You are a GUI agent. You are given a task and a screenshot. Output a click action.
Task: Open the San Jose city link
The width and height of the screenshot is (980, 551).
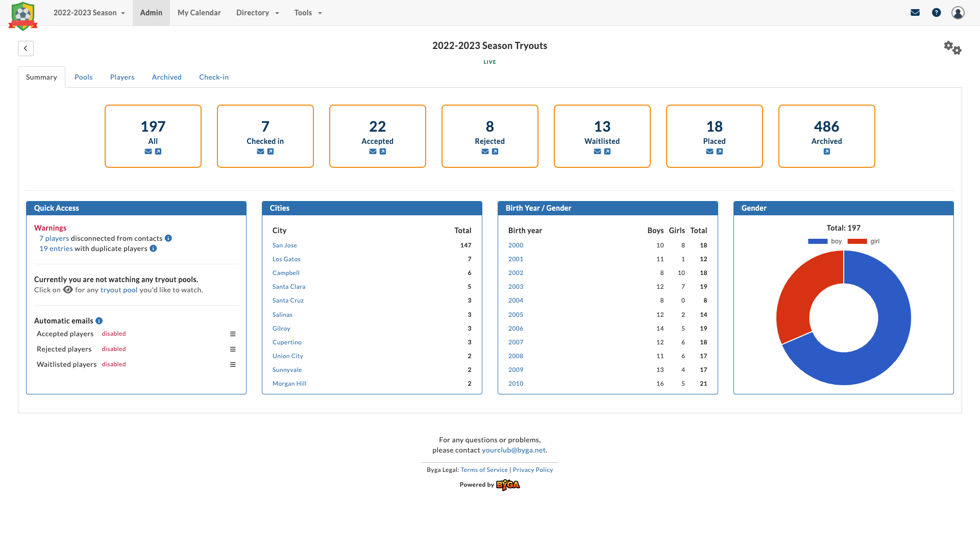(x=284, y=245)
